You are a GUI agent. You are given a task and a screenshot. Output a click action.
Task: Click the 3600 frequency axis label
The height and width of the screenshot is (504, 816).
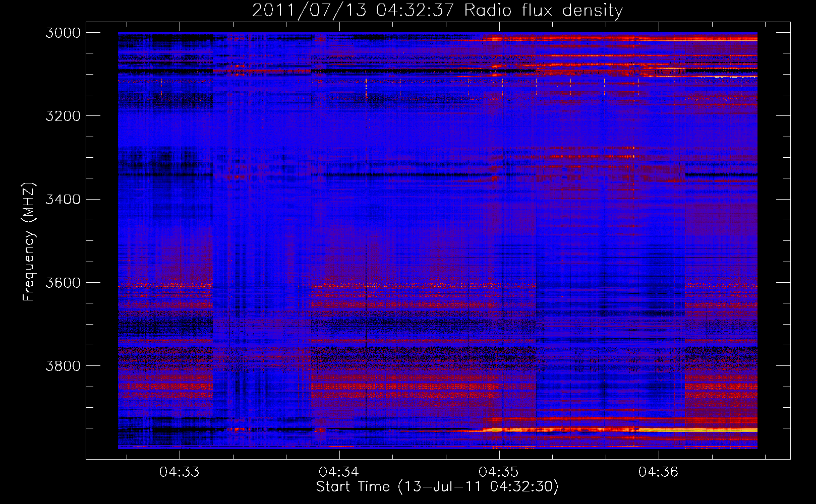(x=63, y=283)
